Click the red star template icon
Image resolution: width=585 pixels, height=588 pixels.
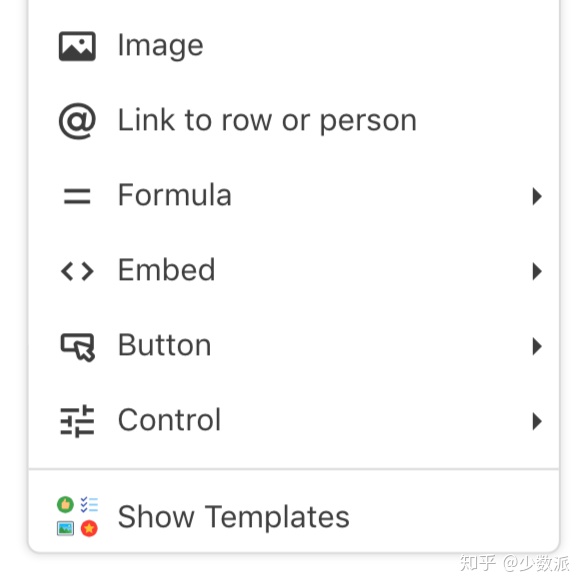click(89, 528)
